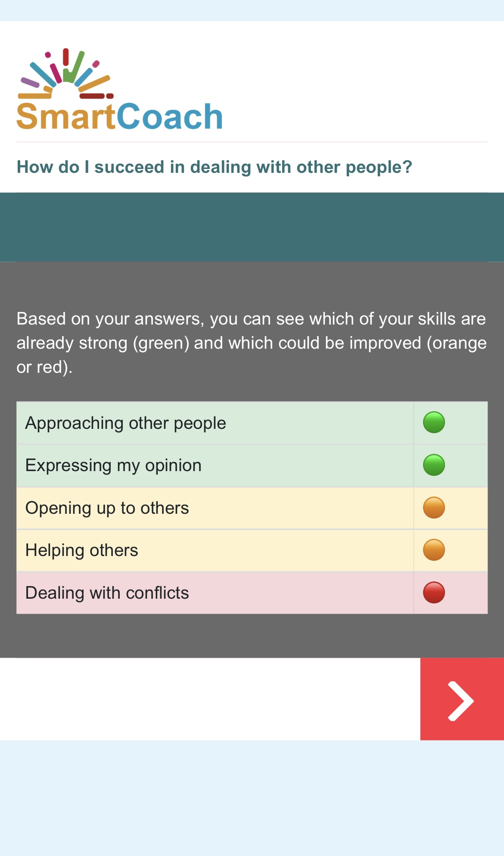Click the green indicator for Approaching other people
This screenshot has height=856, width=504.
(434, 422)
